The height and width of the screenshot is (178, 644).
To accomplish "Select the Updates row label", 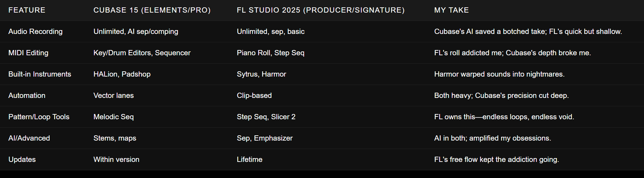I will tap(22, 159).
